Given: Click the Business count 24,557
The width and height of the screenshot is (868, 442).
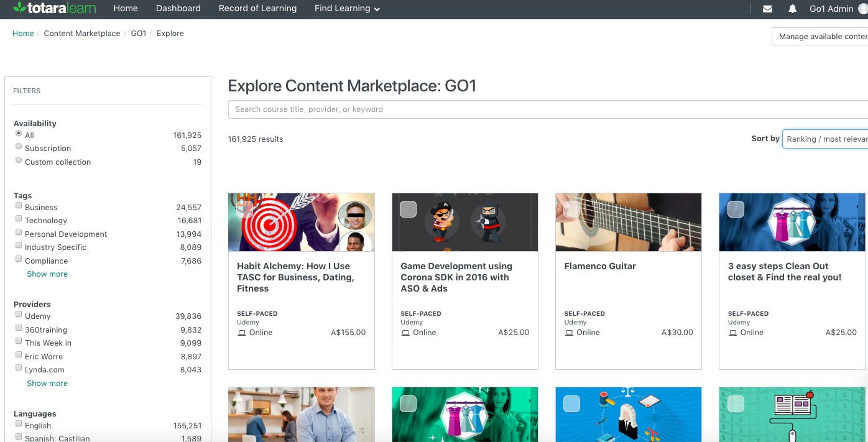Looking at the screenshot, I should tap(189, 208).
